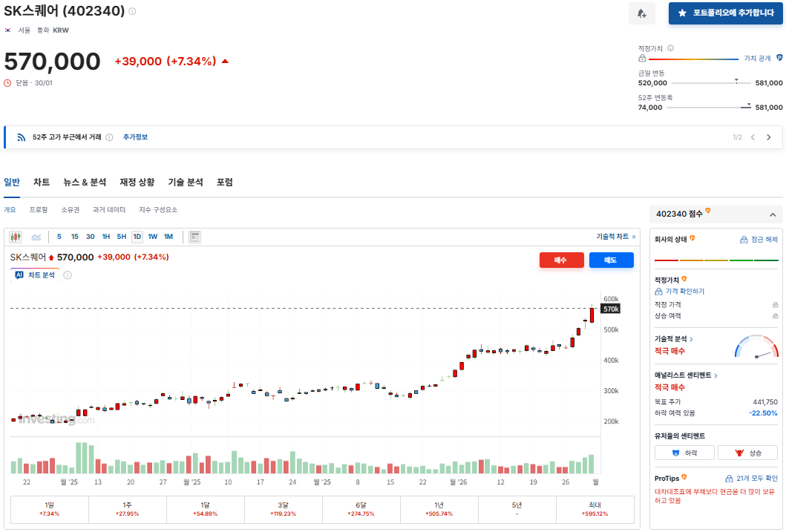This screenshot has height=532, width=786.
Task: Click the alert bell icon
Action: (641, 13)
